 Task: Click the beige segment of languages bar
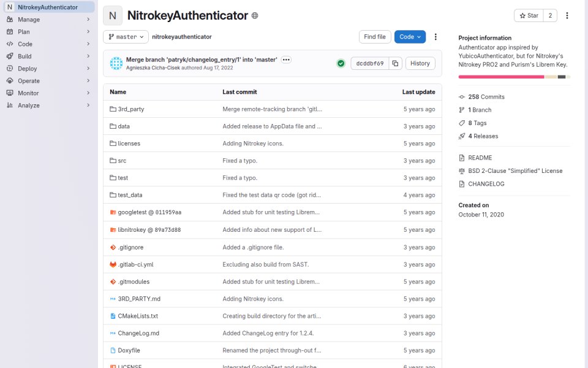pyautogui.click(x=551, y=77)
